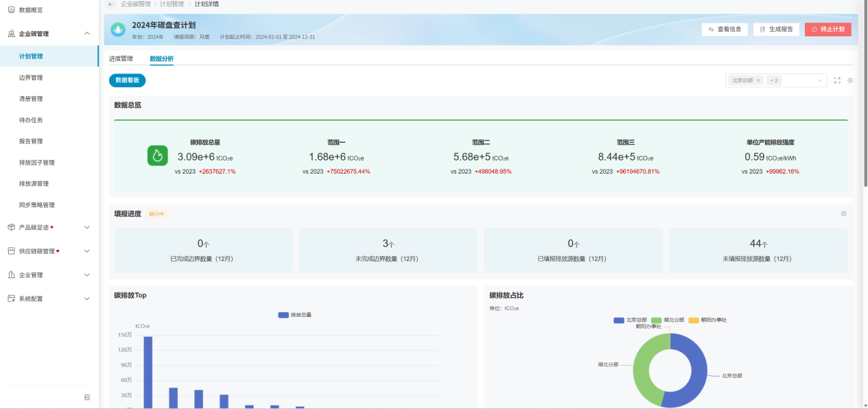Click the 生成报告 button
The height and width of the screenshot is (409, 868).
point(776,30)
